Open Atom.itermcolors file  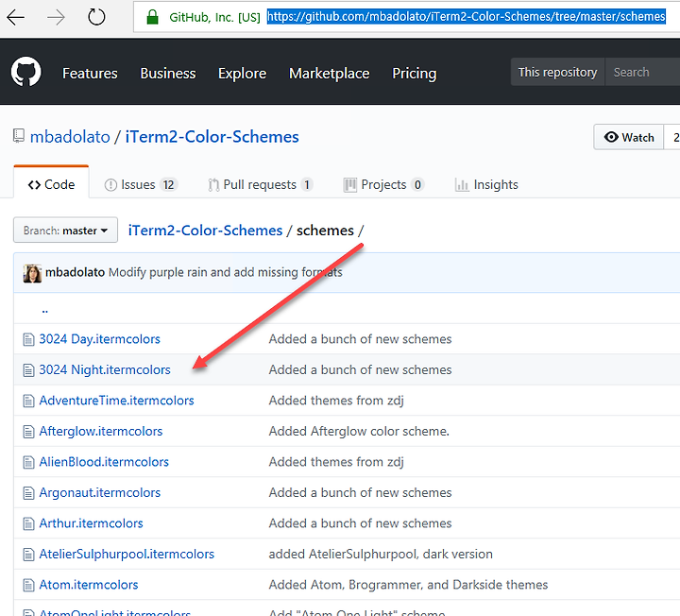89,585
